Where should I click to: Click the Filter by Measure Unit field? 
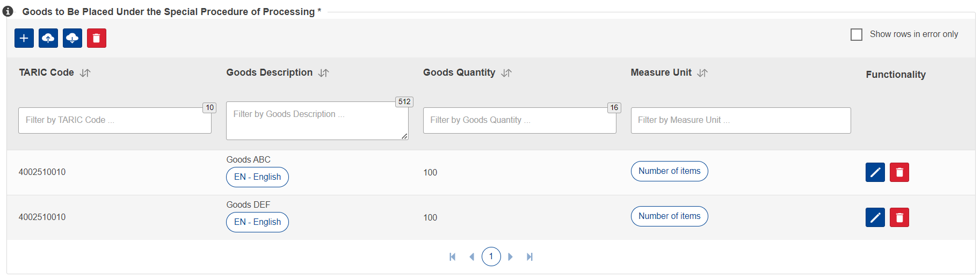[x=741, y=120]
